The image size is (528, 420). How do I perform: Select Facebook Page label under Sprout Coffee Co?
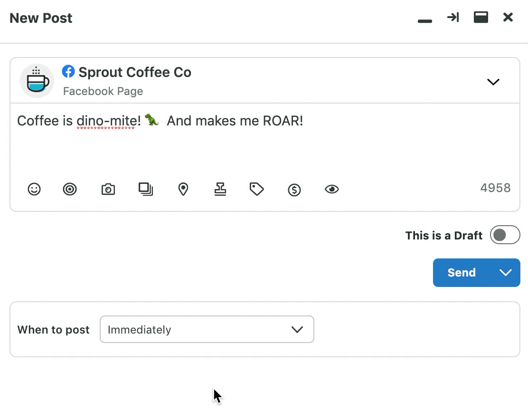(103, 91)
